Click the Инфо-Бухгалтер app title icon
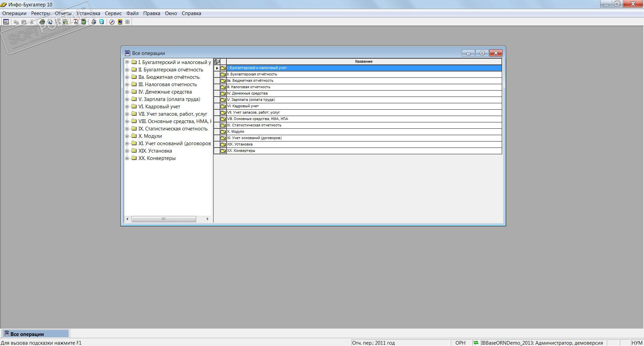 pos(4,4)
